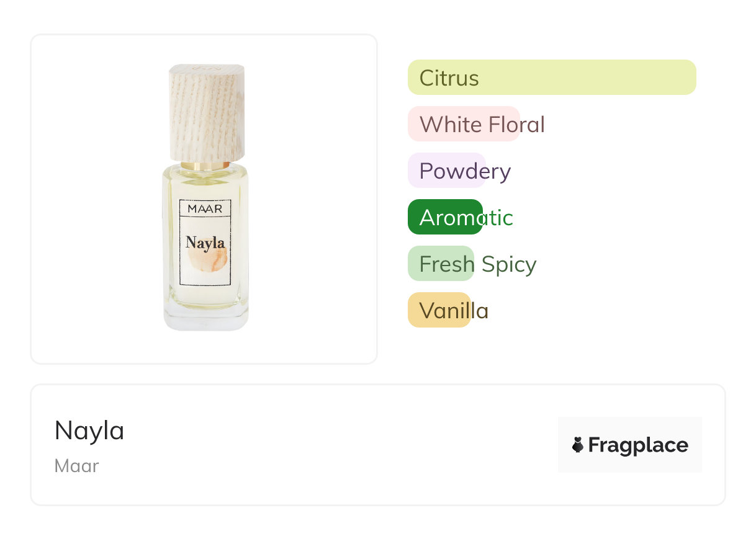Click the letters 'tic' outside the Aromatic bar
This screenshot has width=756, height=536.
pyautogui.click(x=500, y=217)
